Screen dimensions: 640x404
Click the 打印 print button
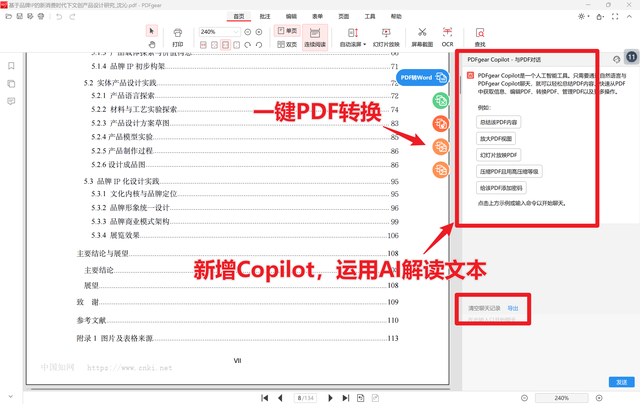(178, 38)
